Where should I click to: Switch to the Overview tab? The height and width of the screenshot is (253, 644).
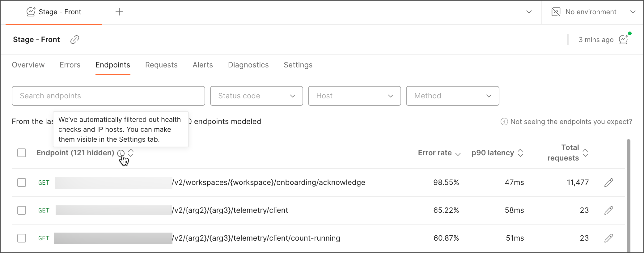click(x=28, y=65)
